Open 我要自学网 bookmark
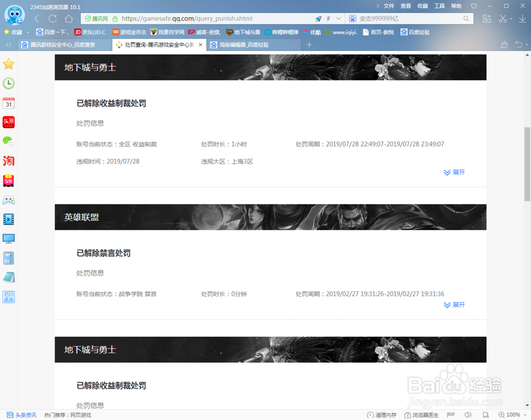This screenshot has width=531, height=420. click(167, 32)
